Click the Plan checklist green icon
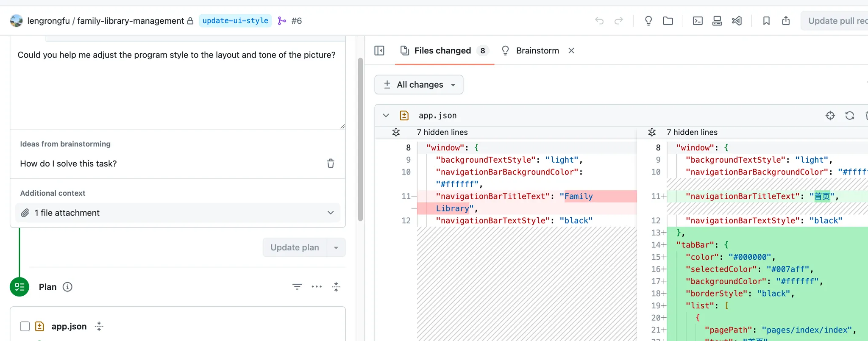This screenshot has height=341, width=868. tap(19, 287)
